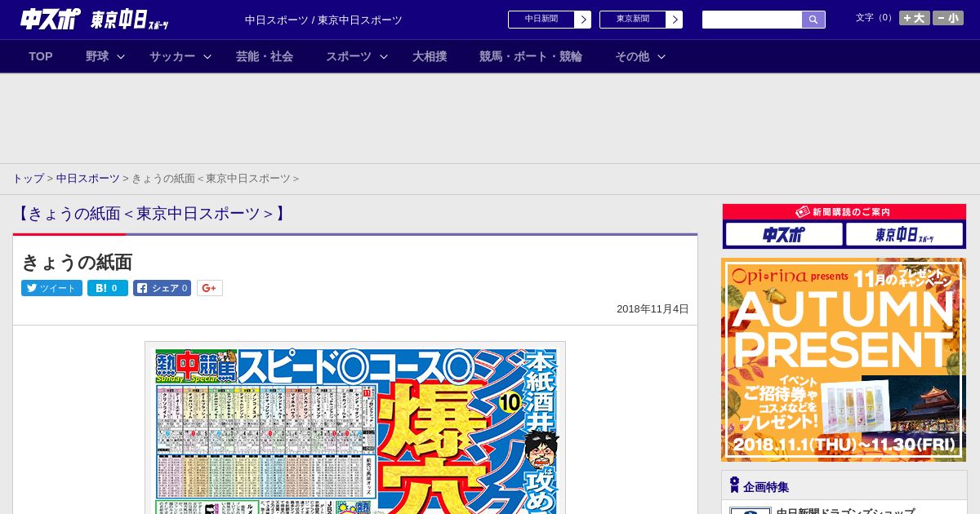The width and height of the screenshot is (980, 514).
Task: Open the newspaper front page thumbnail
Action: point(355,428)
